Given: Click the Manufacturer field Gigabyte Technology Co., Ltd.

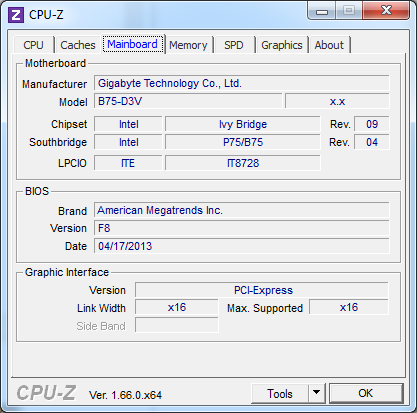Looking at the screenshot, I should pyautogui.click(x=242, y=83).
